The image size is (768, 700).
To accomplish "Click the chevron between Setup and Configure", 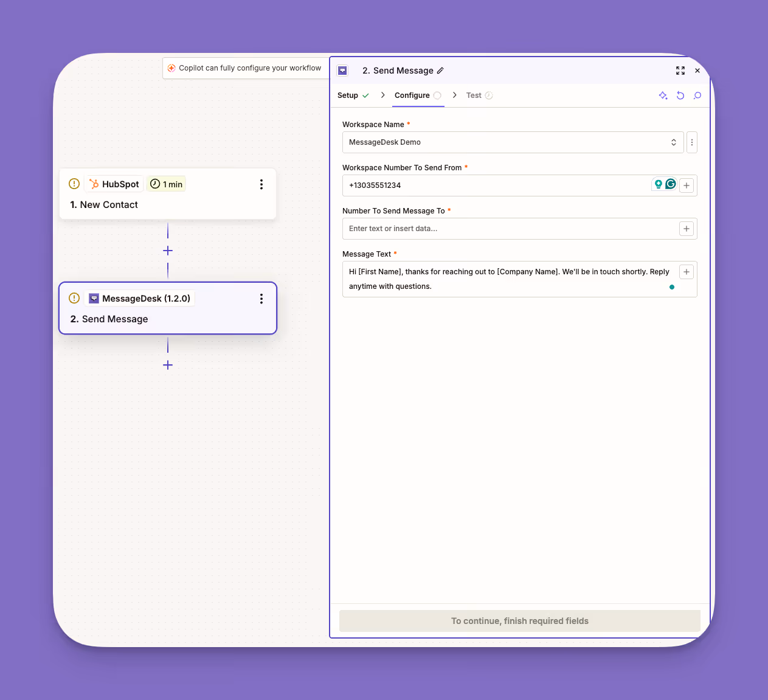I will 382,95.
